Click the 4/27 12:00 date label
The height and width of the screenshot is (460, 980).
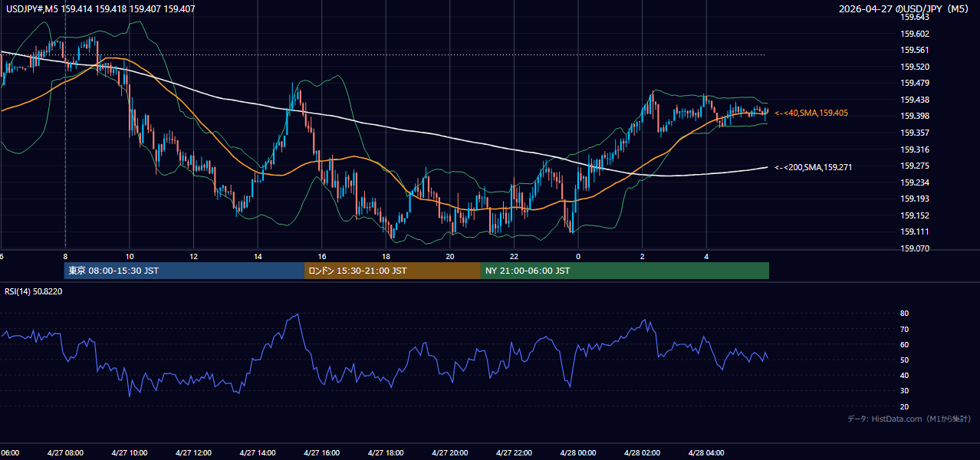click(193, 452)
